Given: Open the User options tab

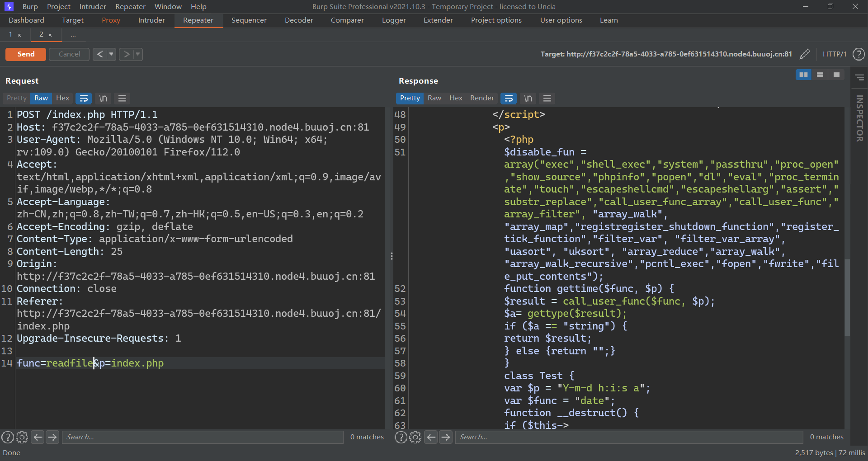Looking at the screenshot, I should pyautogui.click(x=561, y=20).
